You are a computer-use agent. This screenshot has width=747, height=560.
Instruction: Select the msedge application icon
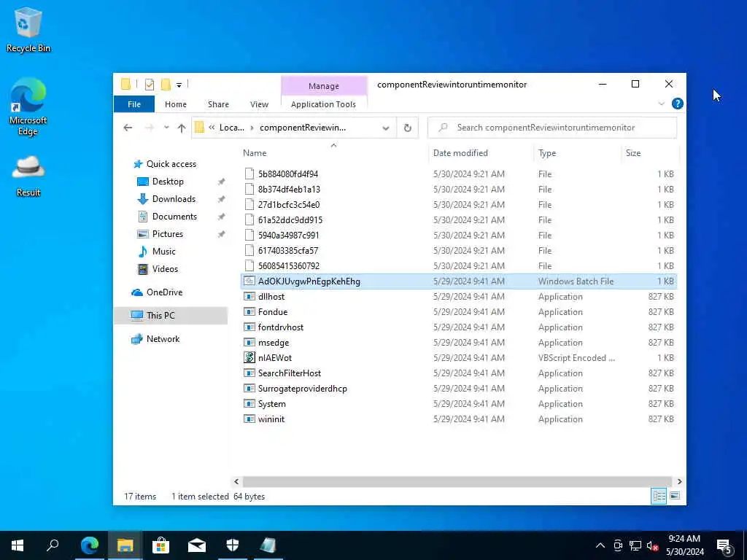[x=249, y=343]
